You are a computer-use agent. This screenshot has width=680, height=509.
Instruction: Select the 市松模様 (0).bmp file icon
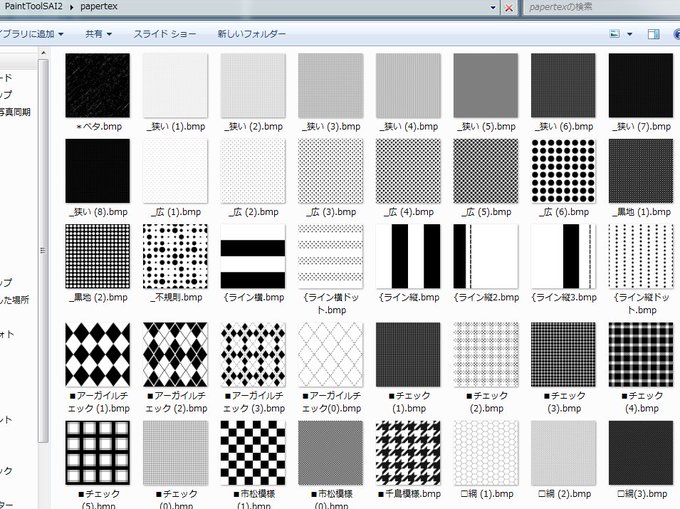pos(330,453)
